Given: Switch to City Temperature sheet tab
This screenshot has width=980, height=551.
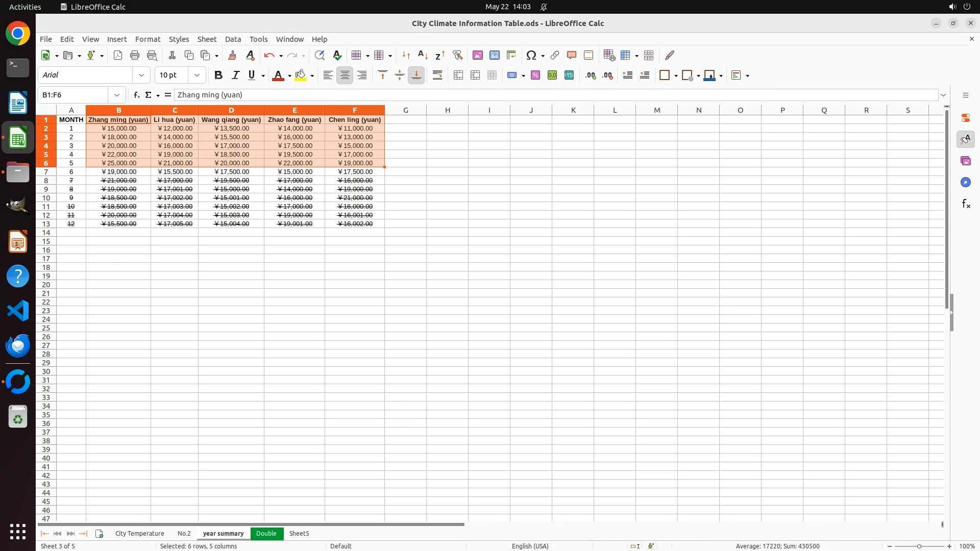Looking at the screenshot, I should pyautogui.click(x=139, y=533).
